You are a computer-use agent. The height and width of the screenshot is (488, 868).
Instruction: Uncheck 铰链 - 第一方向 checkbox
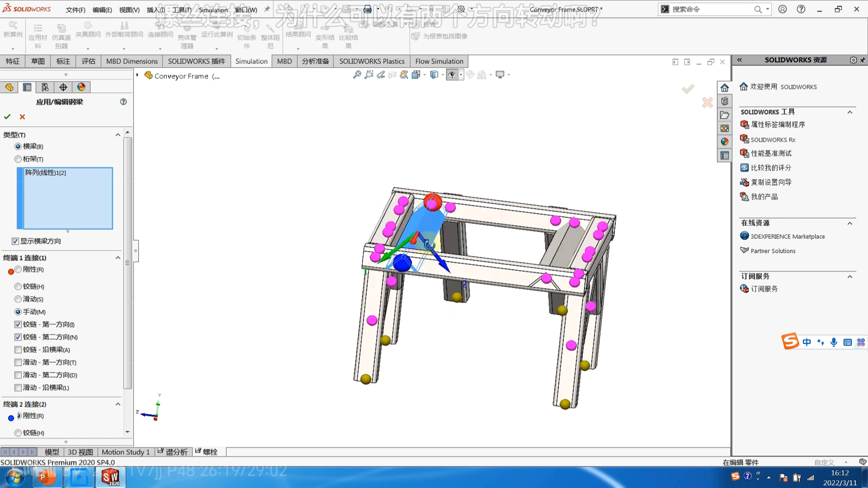pos(18,325)
